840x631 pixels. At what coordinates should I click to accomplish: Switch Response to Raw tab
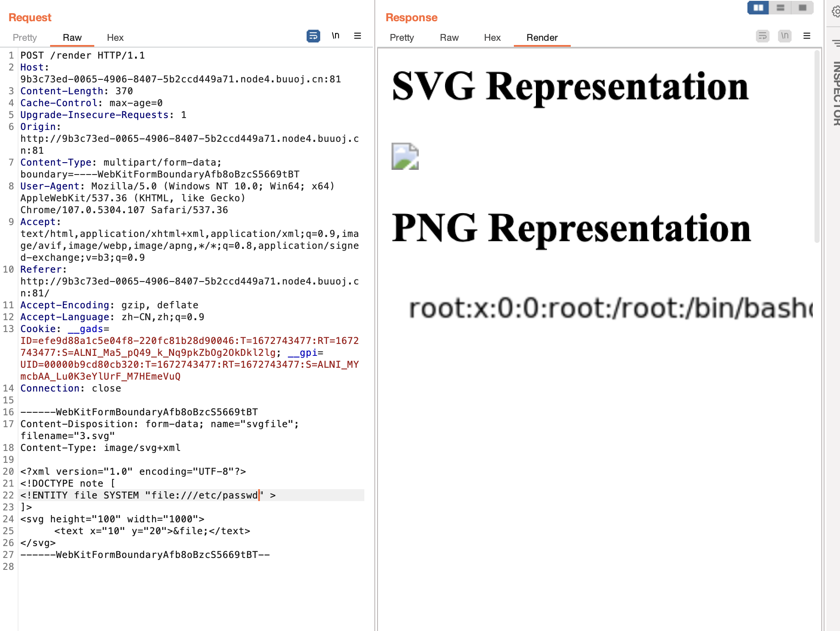tap(449, 37)
